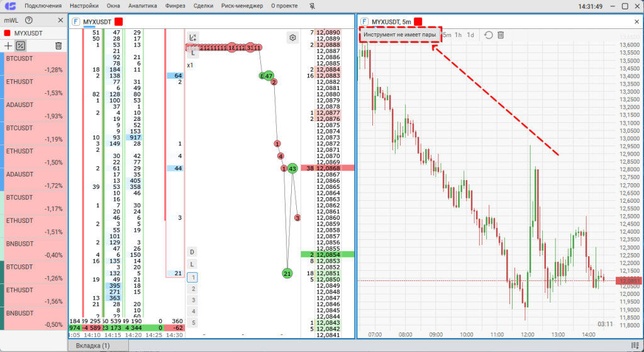Viewport: 644px width, 352px height.
Task: Select volume preset 3 button
Action: pos(193,300)
